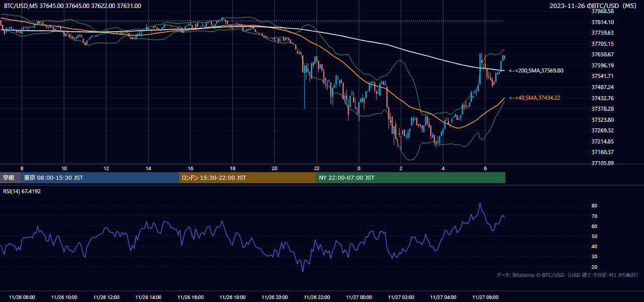Image resolution: width=644 pixels, height=302 pixels.
Task: Click the 37214.85 price axis value
Action: click(x=603, y=141)
